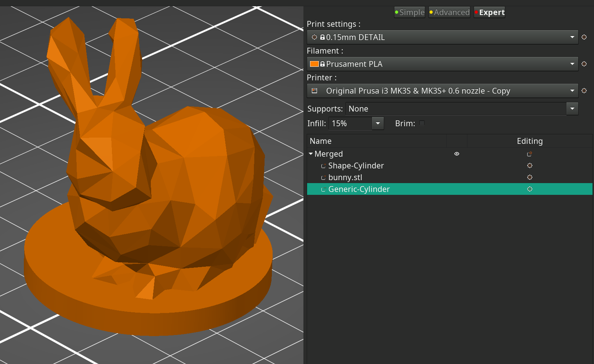This screenshot has height=364, width=594.
Task: Click the orange Prusament PLA color swatch
Action: point(314,64)
